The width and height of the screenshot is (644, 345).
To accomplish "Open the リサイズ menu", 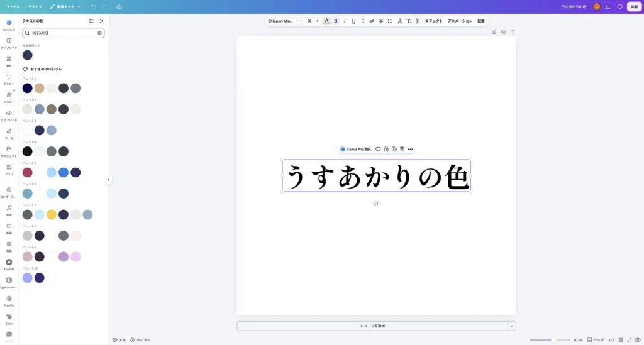I will (x=35, y=6).
